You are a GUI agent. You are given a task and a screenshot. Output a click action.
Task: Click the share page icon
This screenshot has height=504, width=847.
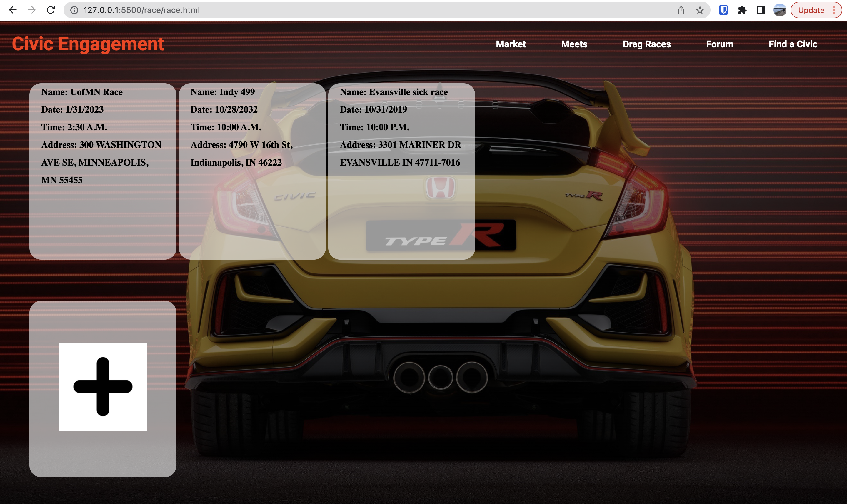click(x=681, y=10)
